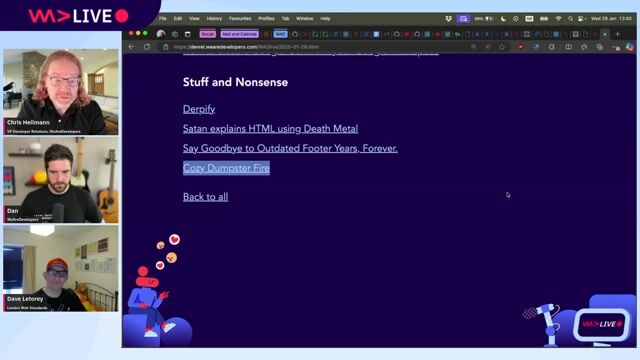Toggle the Do Not Disturb moon icon
The width and height of the screenshot is (640, 360).
point(503,19)
